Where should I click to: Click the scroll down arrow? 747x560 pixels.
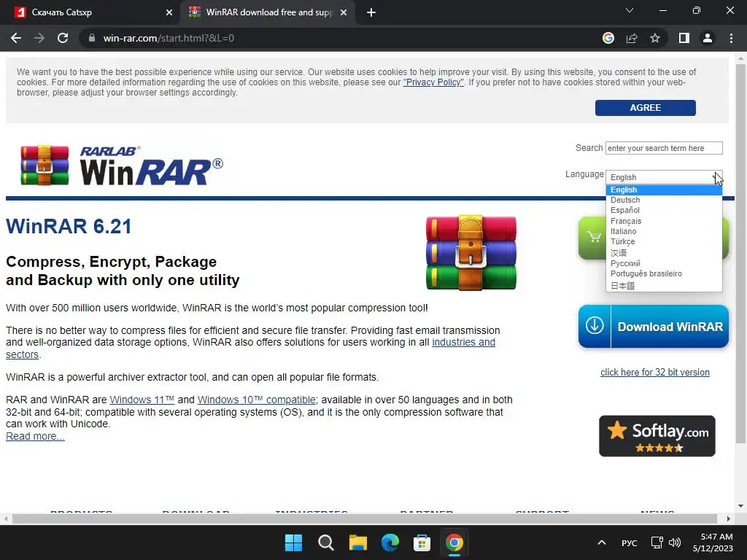coord(740,506)
